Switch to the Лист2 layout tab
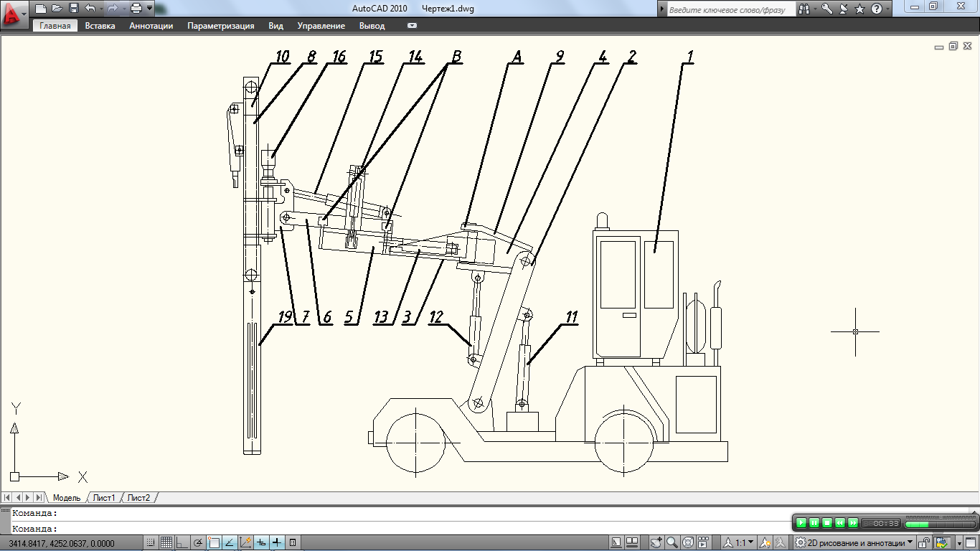This screenshot has height=551, width=980. [140, 498]
